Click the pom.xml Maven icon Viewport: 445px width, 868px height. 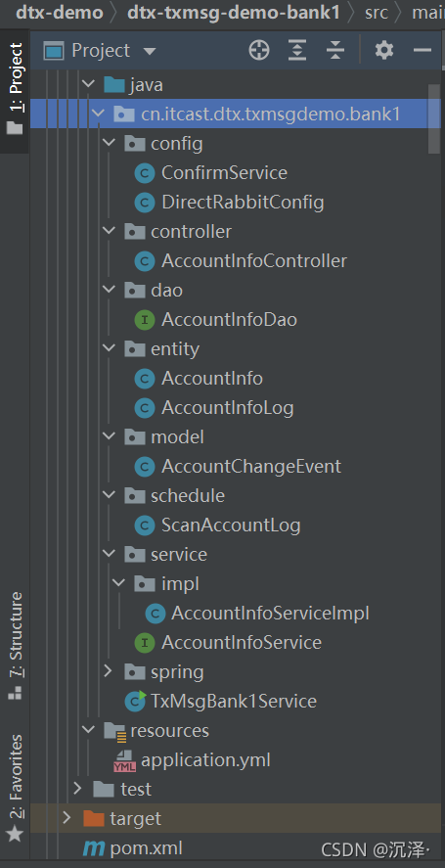[93, 848]
